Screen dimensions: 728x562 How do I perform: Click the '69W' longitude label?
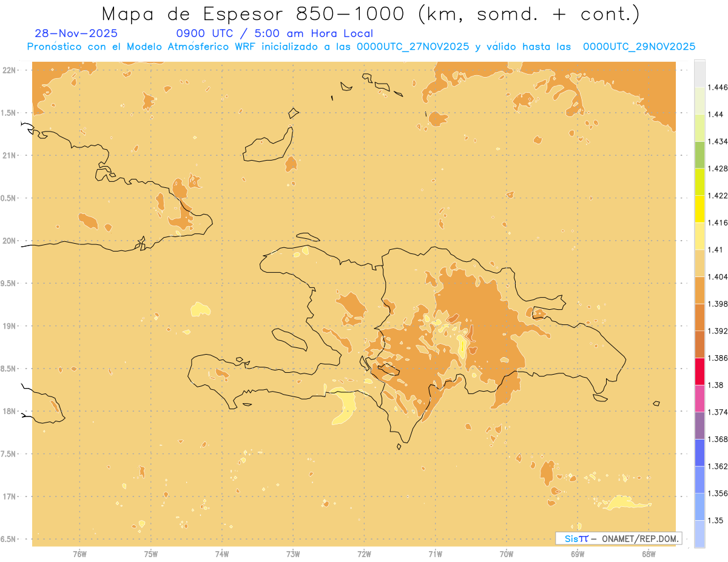[x=578, y=554]
